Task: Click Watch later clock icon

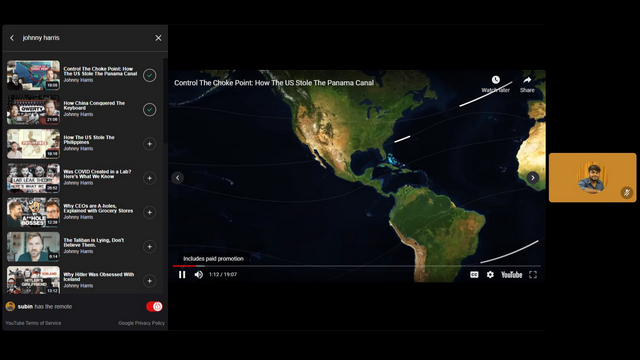Action: point(496,80)
